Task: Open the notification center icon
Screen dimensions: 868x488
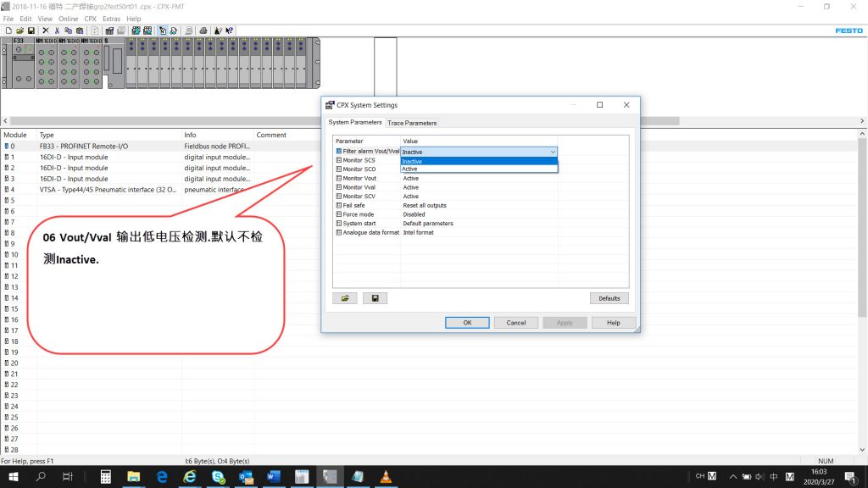Action: pyautogui.click(x=851, y=476)
